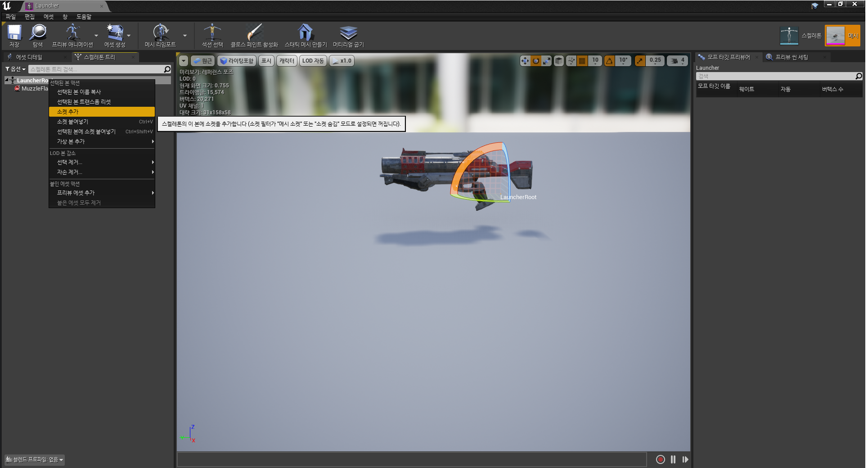This screenshot has height=468, width=868.
Task: Toggle scale snapping
Action: coord(640,61)
